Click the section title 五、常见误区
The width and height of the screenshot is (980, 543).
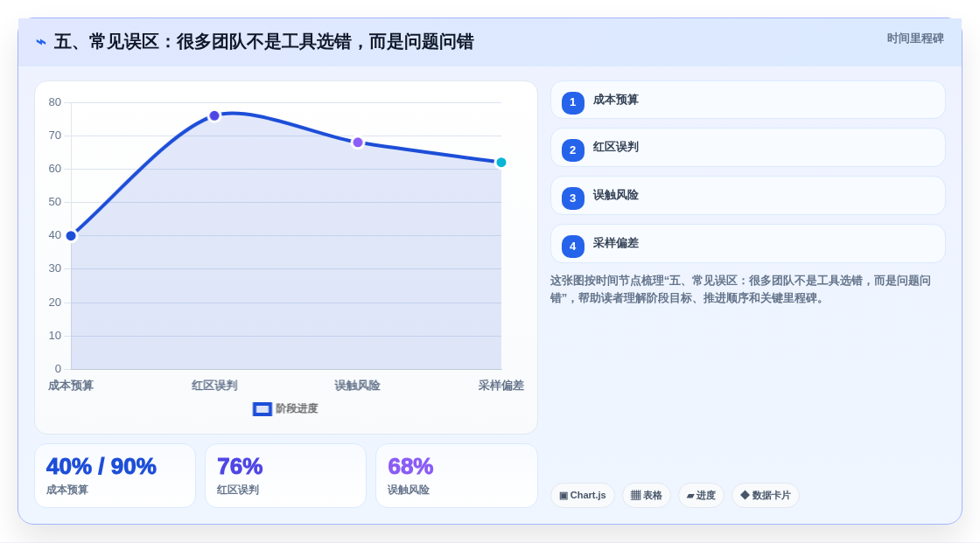click(x=263, y=42)
